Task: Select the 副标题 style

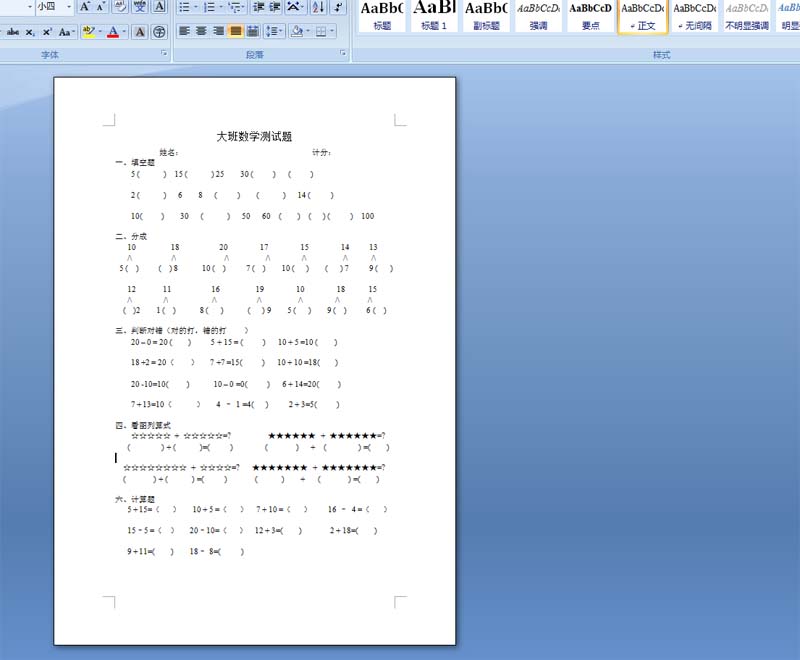Action: coord(486,16)
